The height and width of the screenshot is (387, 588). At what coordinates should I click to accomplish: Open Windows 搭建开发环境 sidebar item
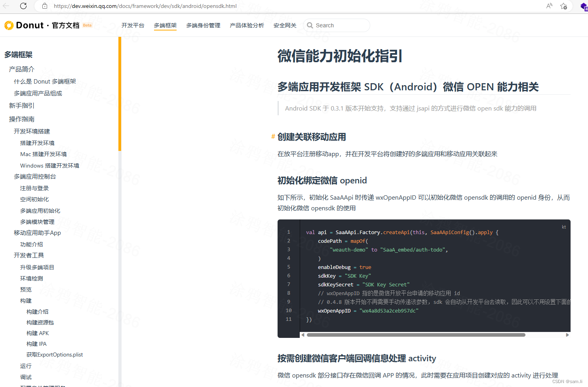(49, 166)
